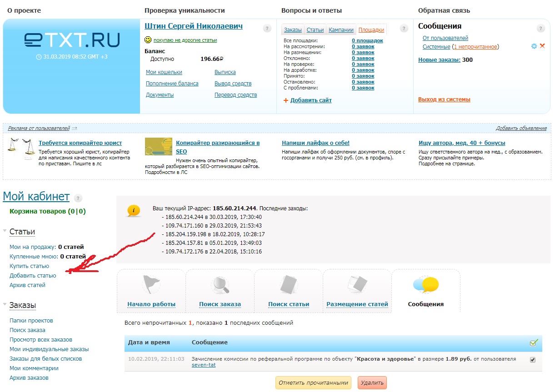Click the Удалить button

click(372, 382)
